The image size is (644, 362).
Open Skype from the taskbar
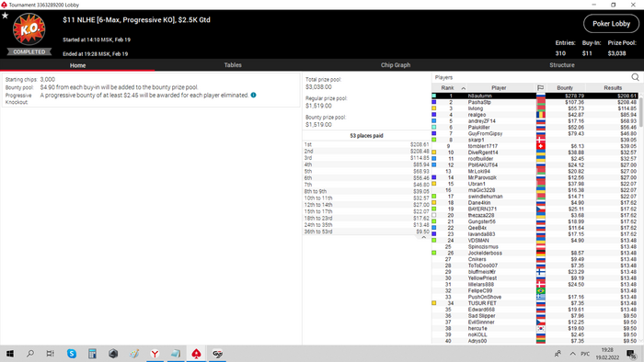(72, 354)
